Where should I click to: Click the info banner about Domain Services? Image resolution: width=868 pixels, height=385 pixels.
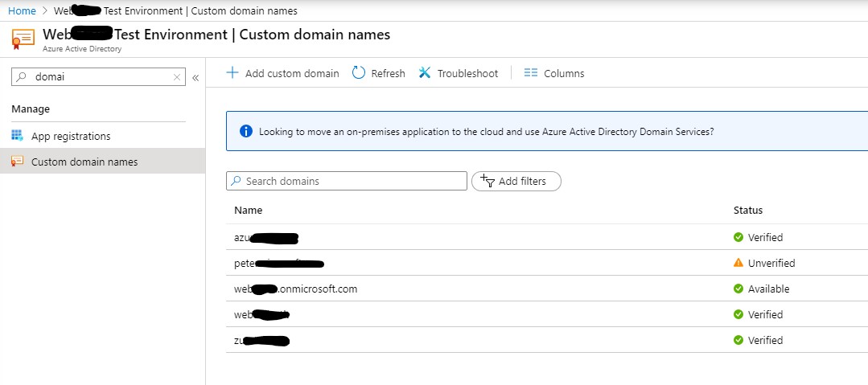click(547, 131)
